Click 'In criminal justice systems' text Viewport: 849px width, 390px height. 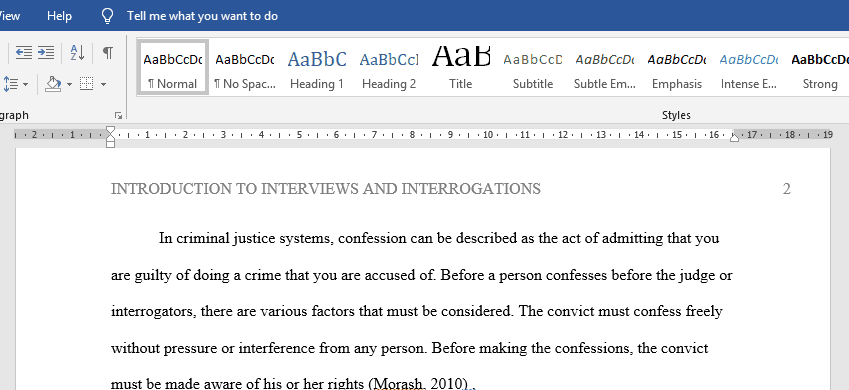coord(246,238)
